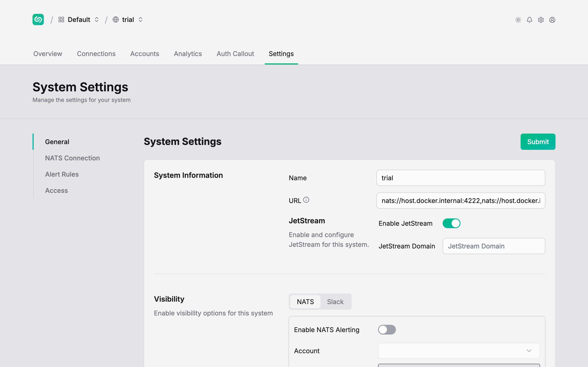Switch to the Slack visibility tab
Image resolution: width=588 pixels, height=367 pixels.
335,302
